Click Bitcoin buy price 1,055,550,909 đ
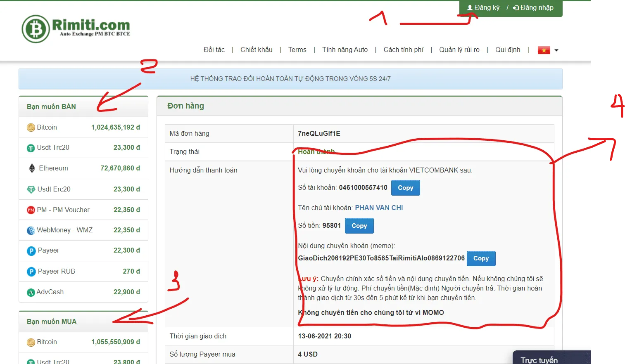The width and height of the screenshot is (625, 364). pos(116,342)
